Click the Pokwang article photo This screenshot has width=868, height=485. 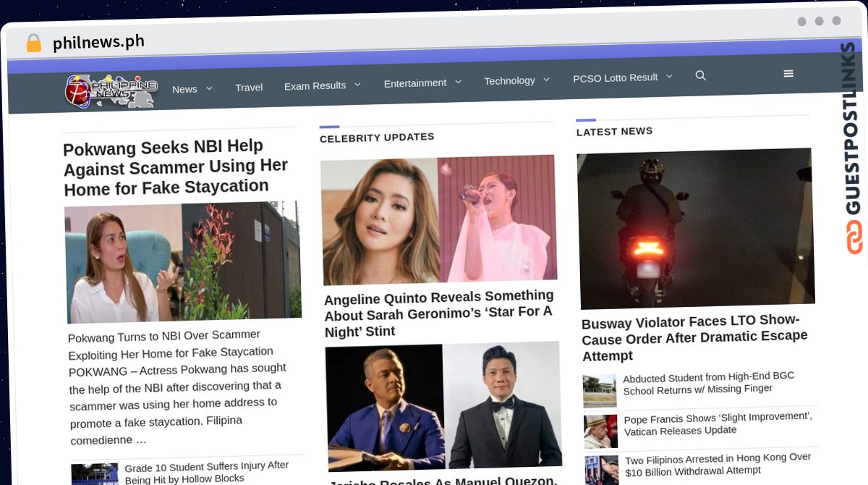[183, 262]
